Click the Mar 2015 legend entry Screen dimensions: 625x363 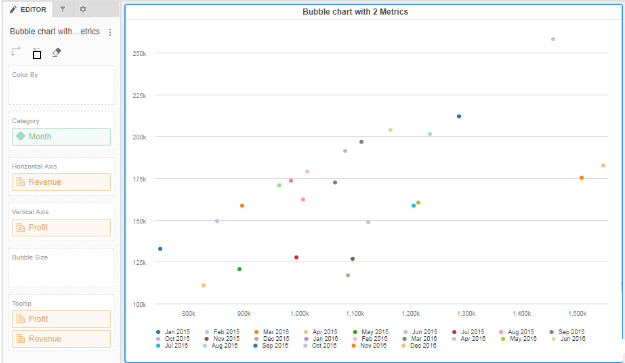271,332
